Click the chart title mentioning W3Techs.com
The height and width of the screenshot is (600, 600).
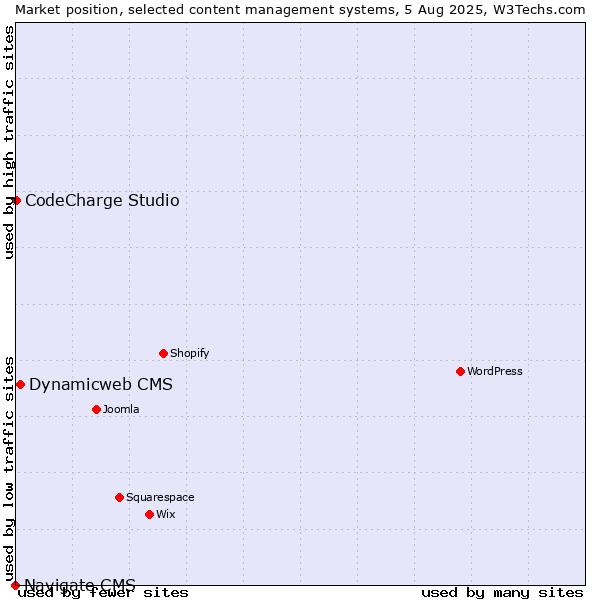300,10
